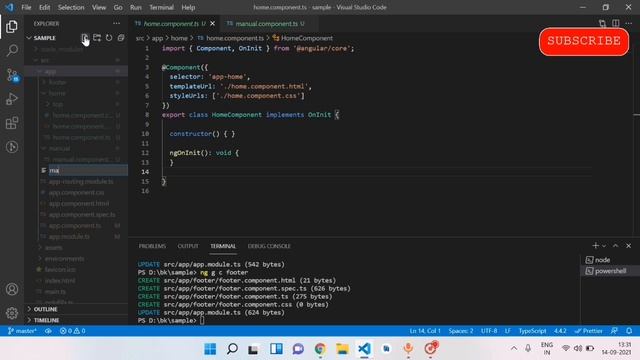Click Spaces: 2 indentation setting
The height and width of the screenshot is (360, 640).
tap(461, 331)
